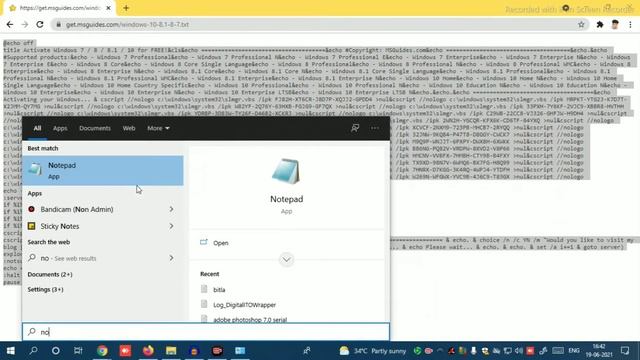Click the volume icon in system tray
Screen dimensions: 640x360
click(518, 351)
